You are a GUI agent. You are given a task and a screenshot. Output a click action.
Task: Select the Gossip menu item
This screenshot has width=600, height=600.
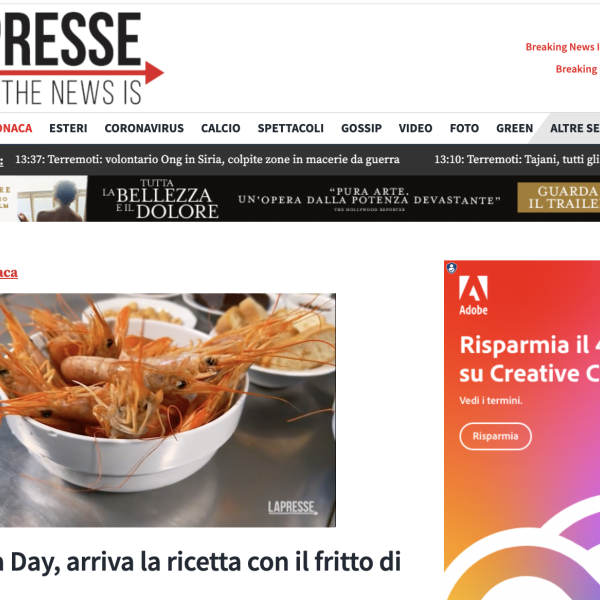point(362,128)
